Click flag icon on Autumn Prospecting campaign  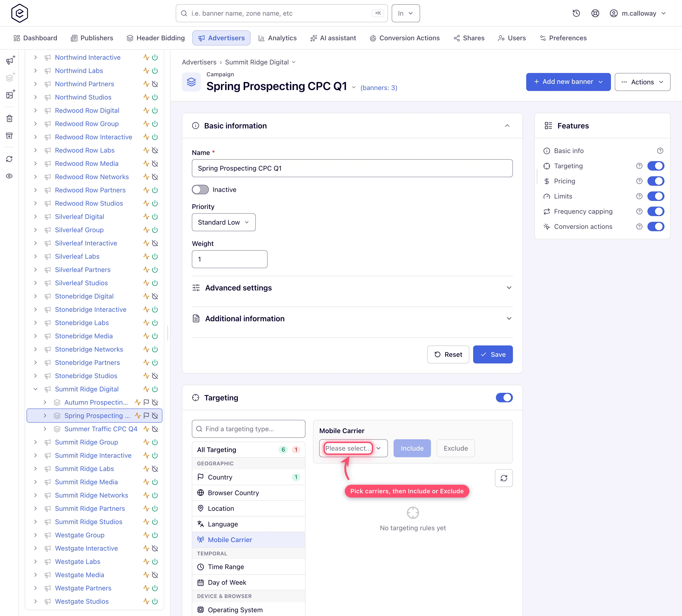coord(146,402)
